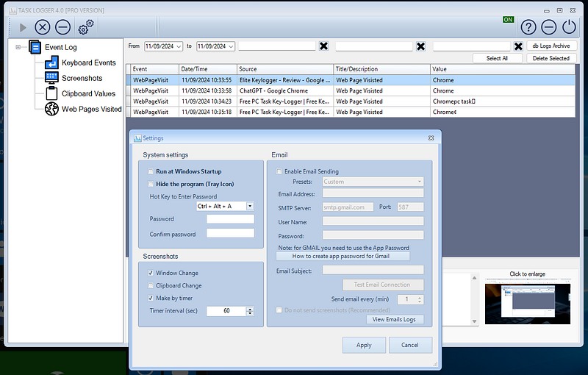Select the Event Log tree node
The width and height of the screenshot is (588, 375).
[61, 47]
